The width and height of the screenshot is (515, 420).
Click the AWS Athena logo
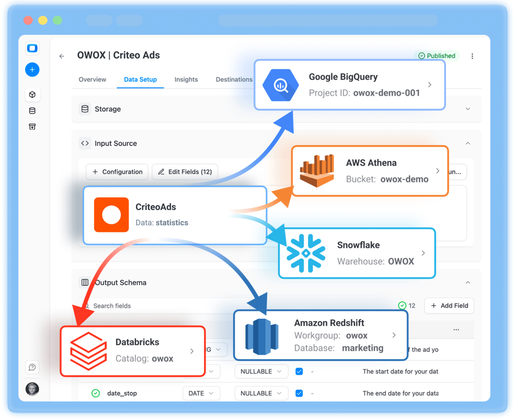pos(317,171)
